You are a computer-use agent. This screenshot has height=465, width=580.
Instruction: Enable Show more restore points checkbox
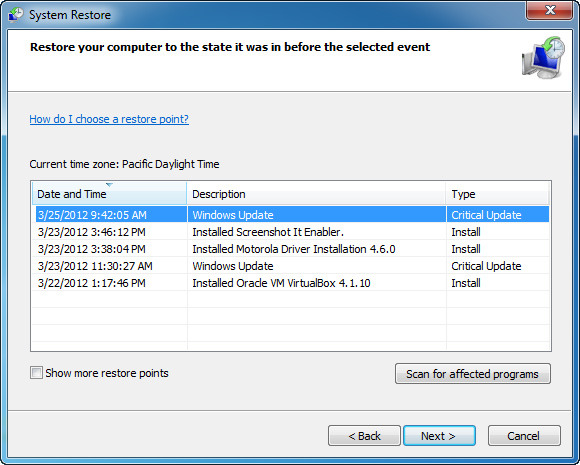coord(36,373)
